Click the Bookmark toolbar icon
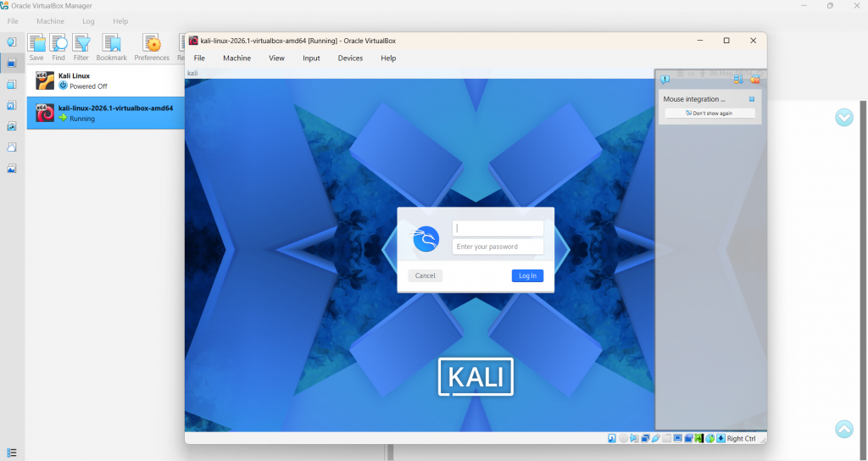The image size is (868, 461). pos(111,43)
